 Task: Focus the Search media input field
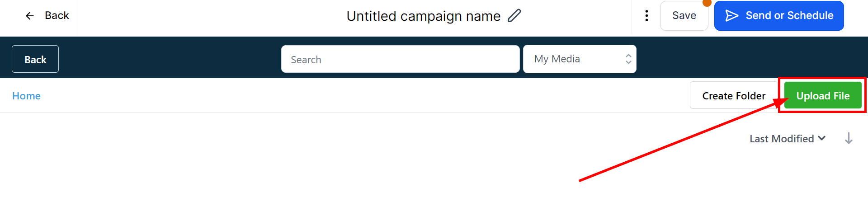400,59
